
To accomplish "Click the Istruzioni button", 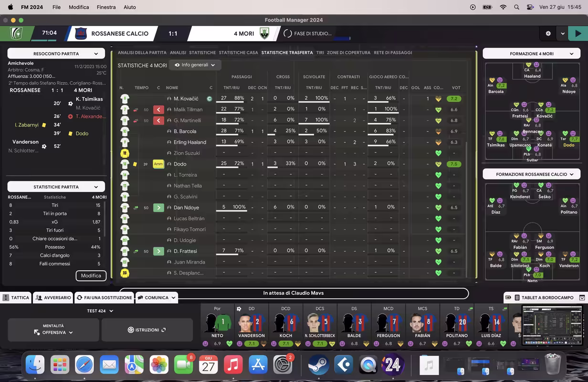I will (x=147, y=329).
